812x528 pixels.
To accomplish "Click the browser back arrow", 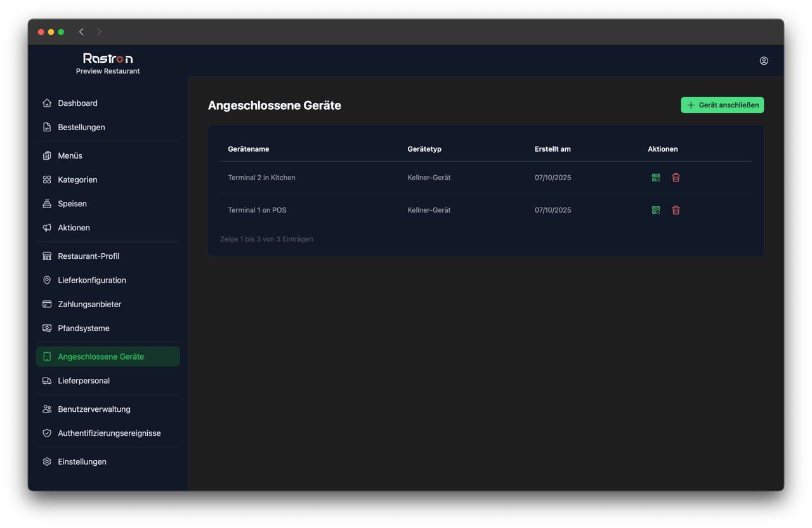I will click(x=81, y=32).
